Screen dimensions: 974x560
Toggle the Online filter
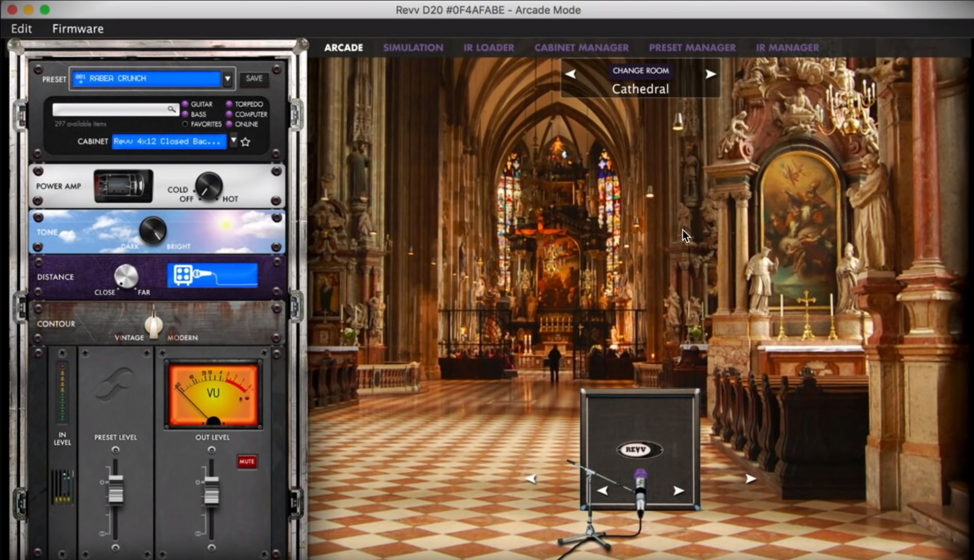229,124
